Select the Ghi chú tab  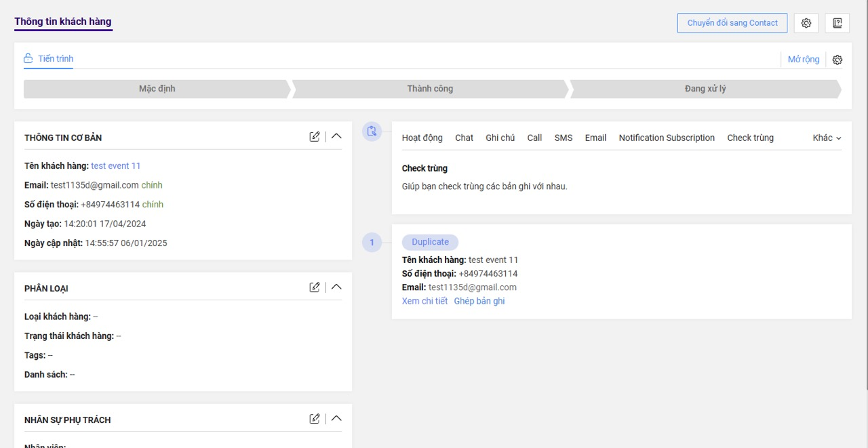pos(500,138)
